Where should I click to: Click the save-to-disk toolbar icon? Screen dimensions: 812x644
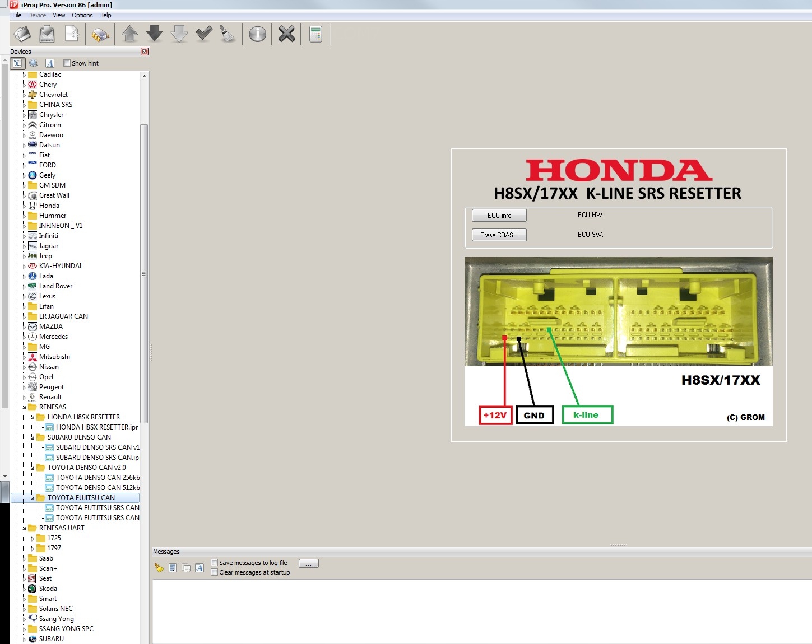pyautogui.click(x=47, y=35)
